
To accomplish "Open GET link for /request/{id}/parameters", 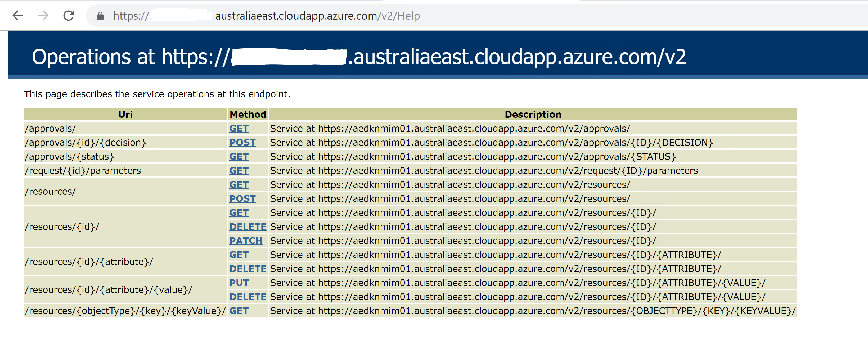I will [x=239, y=171].
